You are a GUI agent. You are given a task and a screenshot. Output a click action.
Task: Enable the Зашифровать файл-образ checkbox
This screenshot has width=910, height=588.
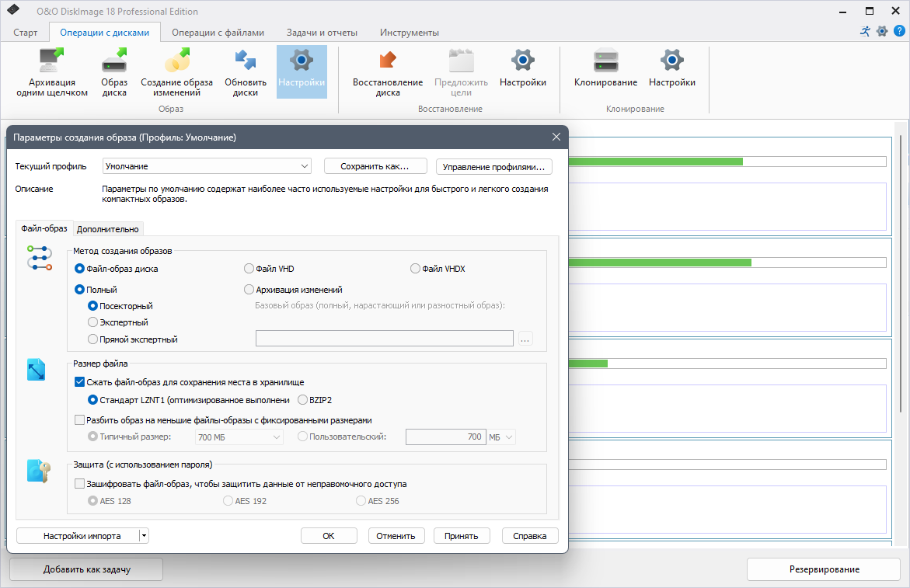[80, 484]
